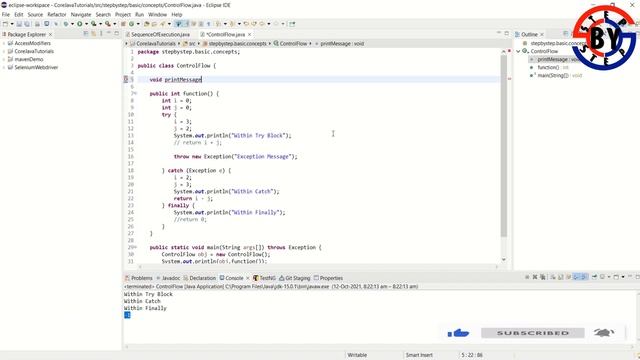The width and height of the screenshot is (640, 360).
Task: Click the Open Type toolbar icon
Action: [147, 24]
